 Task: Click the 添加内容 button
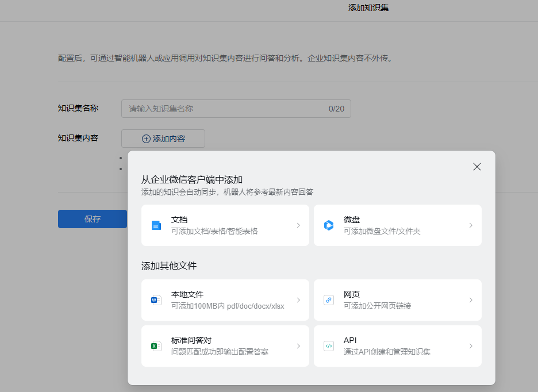tap(163, 139)
